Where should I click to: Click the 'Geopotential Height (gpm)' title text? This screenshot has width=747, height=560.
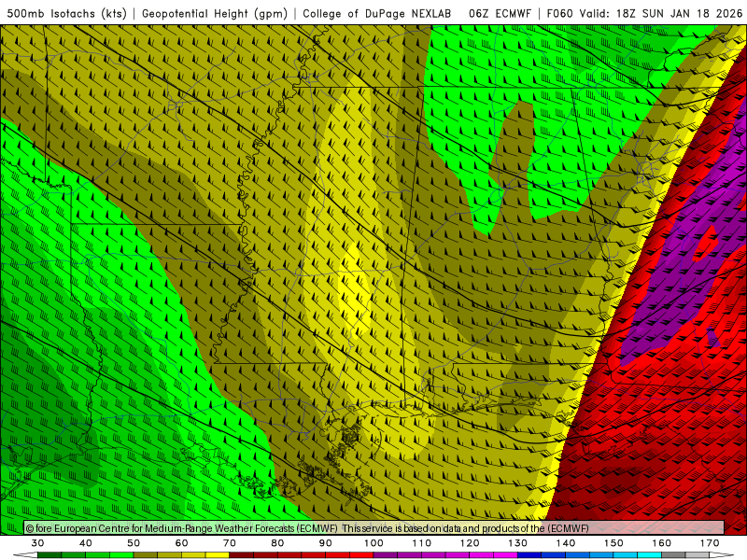(215, 13)
